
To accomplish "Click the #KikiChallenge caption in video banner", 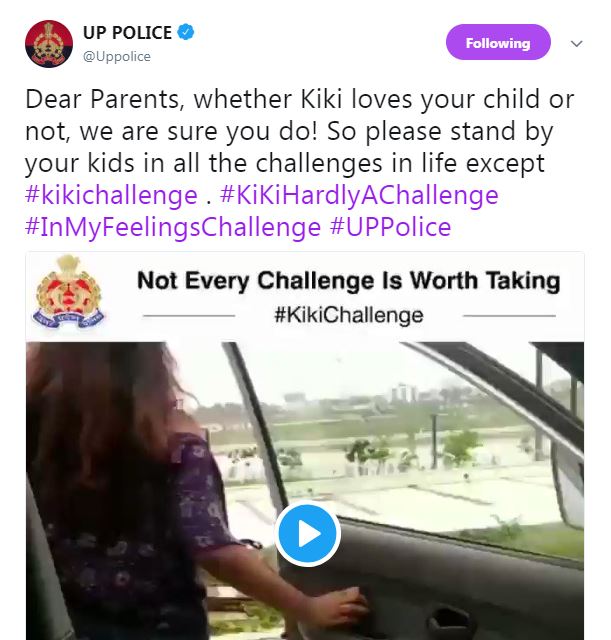I will (x=348, y=315).
